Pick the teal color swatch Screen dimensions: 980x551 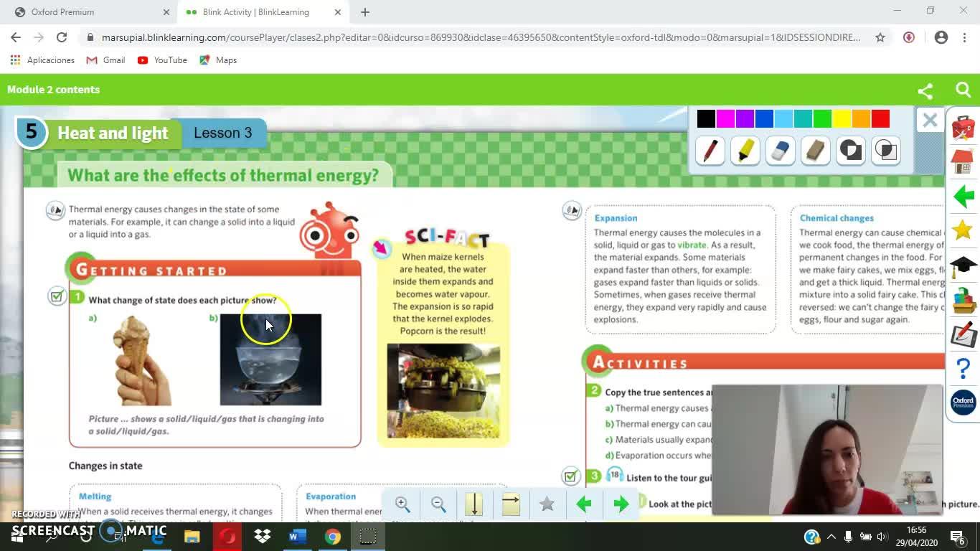tap(803, 118)
